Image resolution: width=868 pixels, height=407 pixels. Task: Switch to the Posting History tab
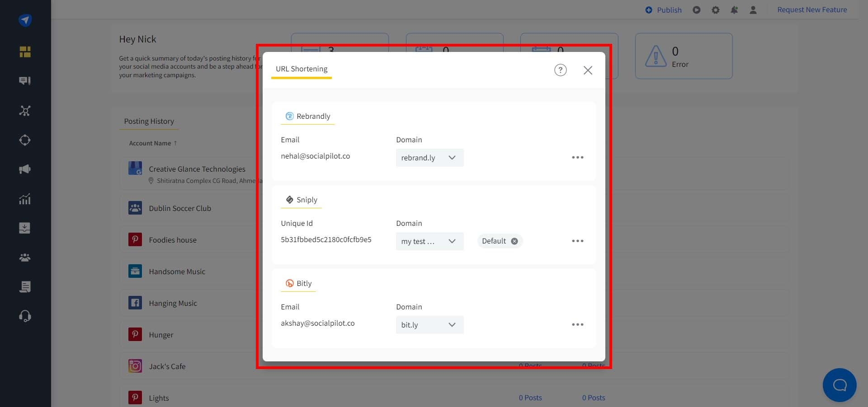pyautogui.click(x=149, y=121)
